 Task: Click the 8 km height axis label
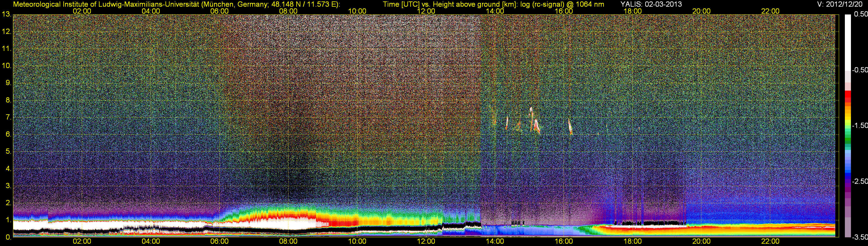[x=8, y=100]
